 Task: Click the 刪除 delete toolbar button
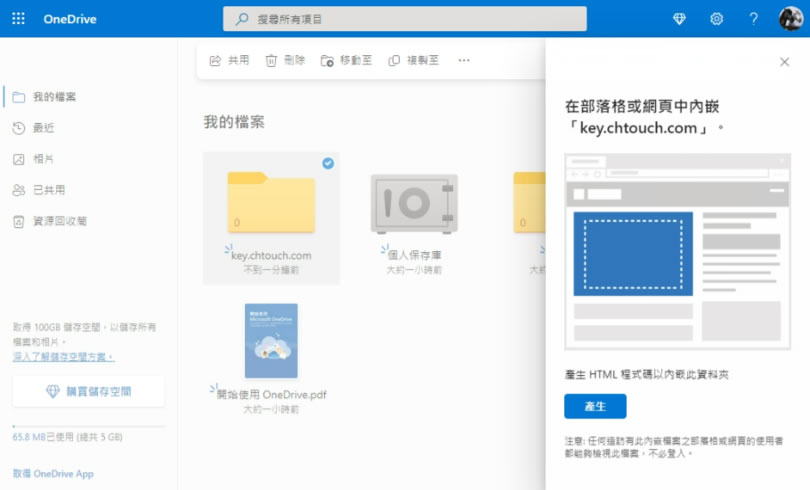(x=285, y=61)
